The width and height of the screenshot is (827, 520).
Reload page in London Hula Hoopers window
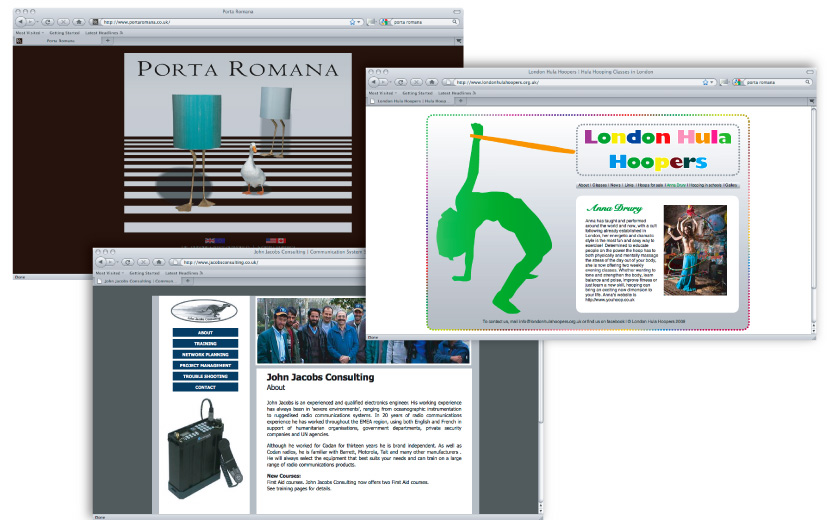coord(401,82)
